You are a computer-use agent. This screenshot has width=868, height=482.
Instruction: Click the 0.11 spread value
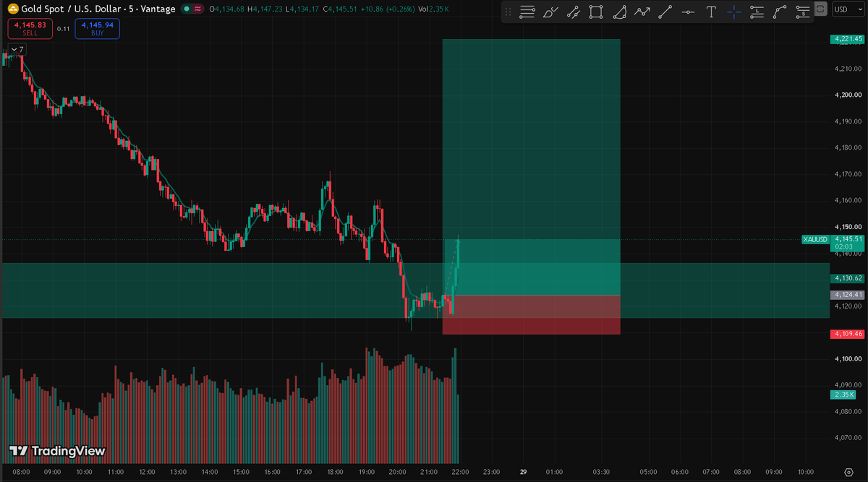(64, 29)
